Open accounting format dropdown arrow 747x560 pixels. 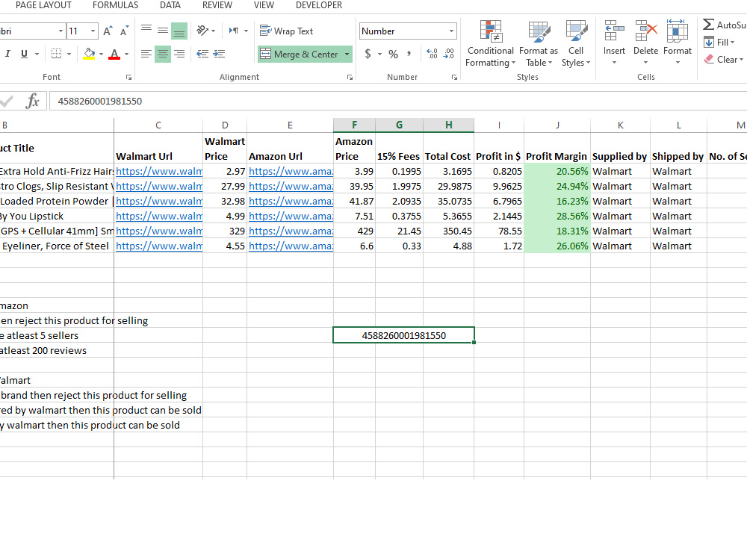pyautogui.click(x=379, y=55)
